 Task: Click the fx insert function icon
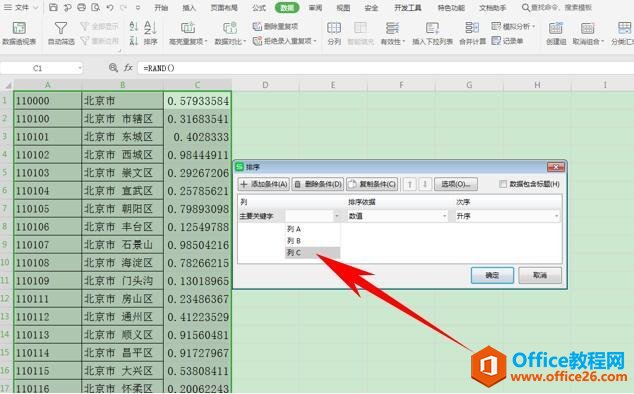tap(128, 68)
